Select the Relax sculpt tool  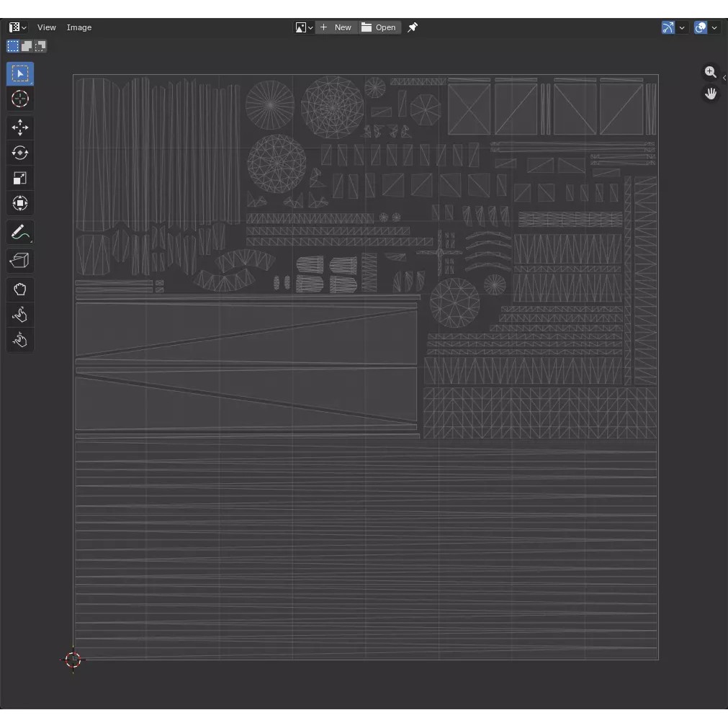point(20,315)
